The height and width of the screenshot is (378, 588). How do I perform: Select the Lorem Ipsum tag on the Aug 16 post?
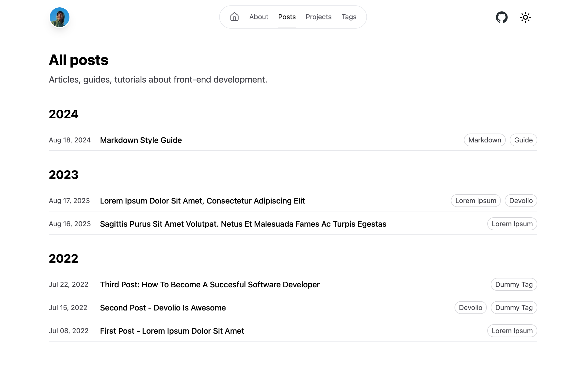[x=512, y=224]
